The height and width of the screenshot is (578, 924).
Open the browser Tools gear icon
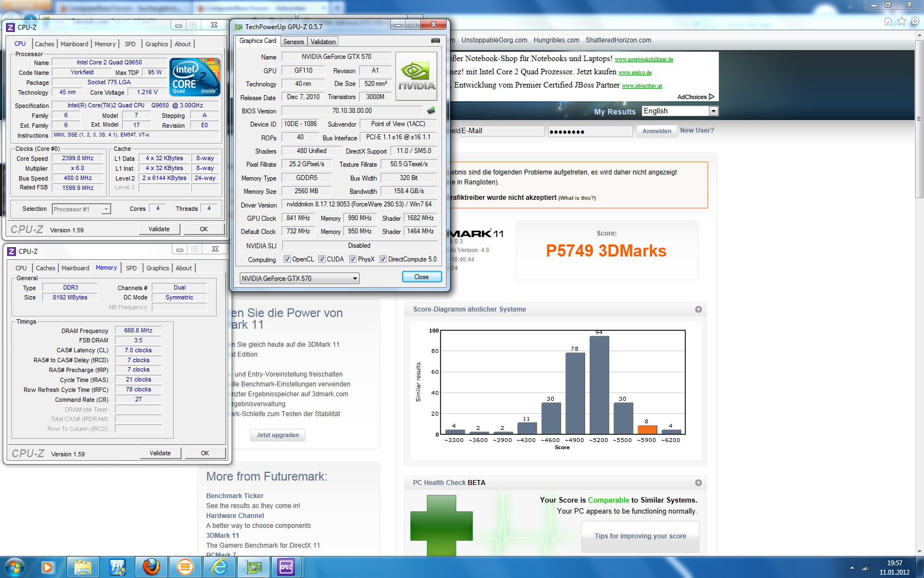pos(915,21)
